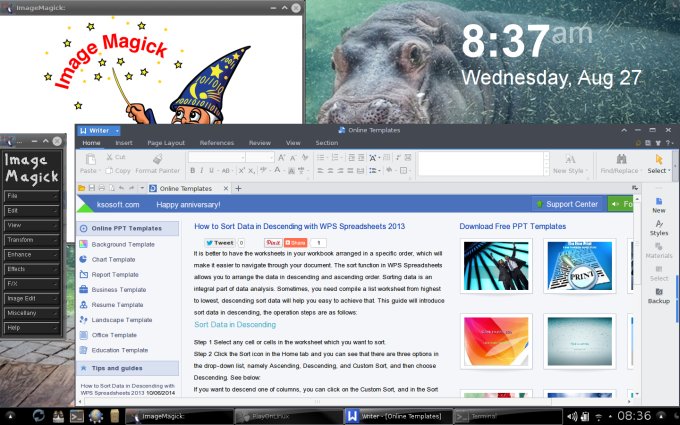Switch to the Insert ribbon tab
Viewport: 680px width, 425px height.
click(x=124, y=143)
